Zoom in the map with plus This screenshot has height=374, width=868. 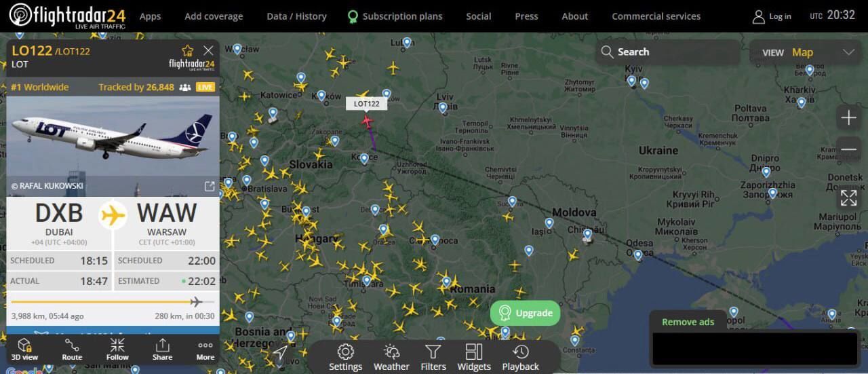(848, 118)
